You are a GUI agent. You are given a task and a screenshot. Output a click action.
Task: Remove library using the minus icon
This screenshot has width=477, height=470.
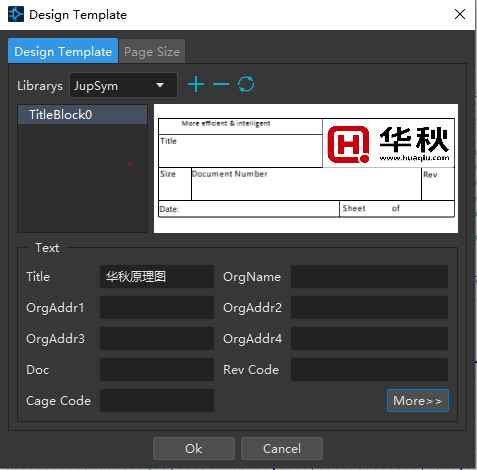(x=221, y=84)
